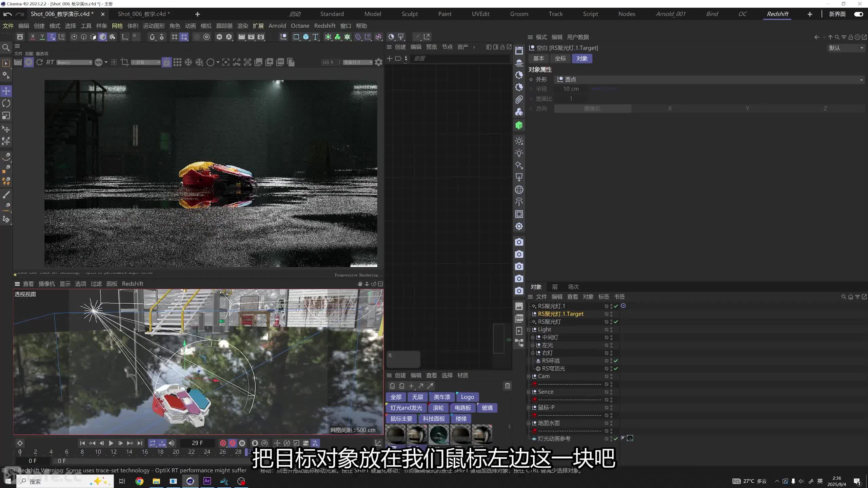Select the Move tool in left toolbar
The width and height of the screenshot is (868, 488).
(6, 91)
